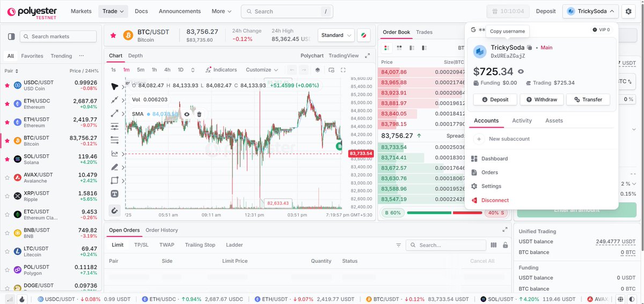Switch to the Trades tab
Image resolution: width=644 pixels, height=304 pixels.
(424, 32)
